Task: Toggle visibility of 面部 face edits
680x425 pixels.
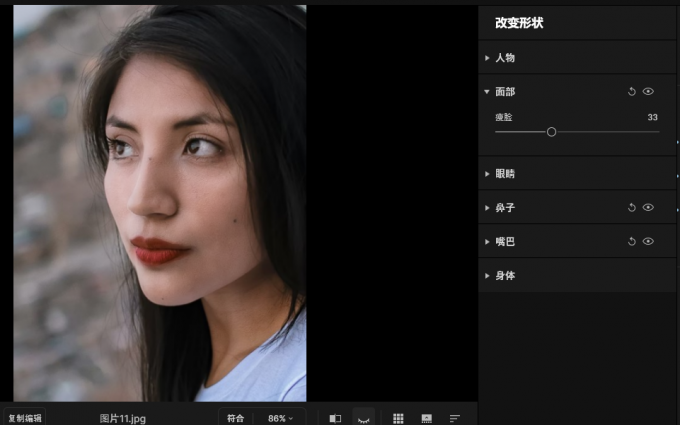Action: pos(648,92)
